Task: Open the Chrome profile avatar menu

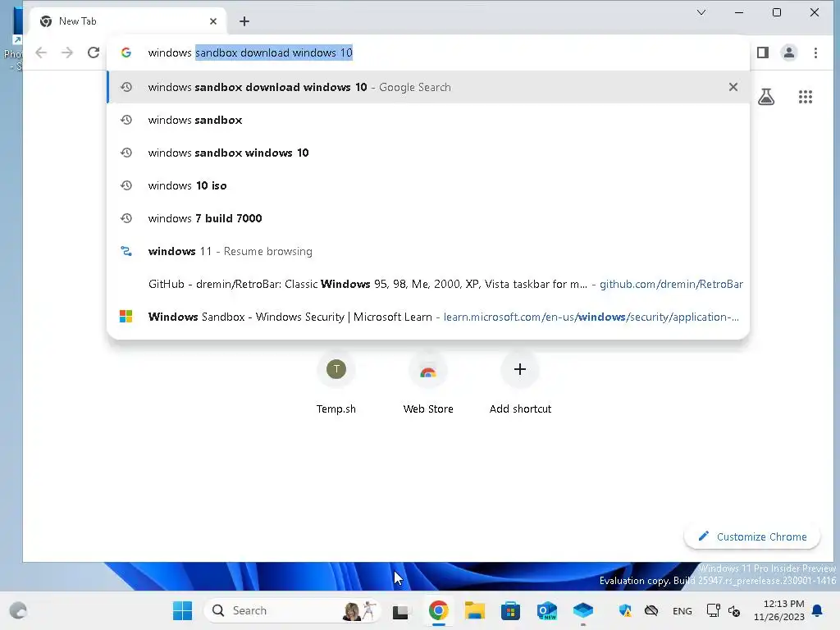Action: [x=789, y=52]
